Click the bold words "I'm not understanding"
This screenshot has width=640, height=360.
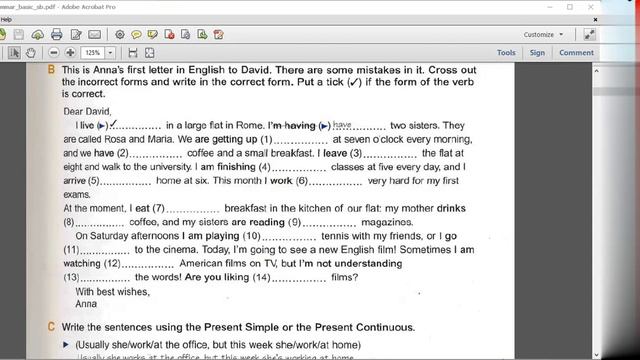pyautogui.click(x=351, y=264)
